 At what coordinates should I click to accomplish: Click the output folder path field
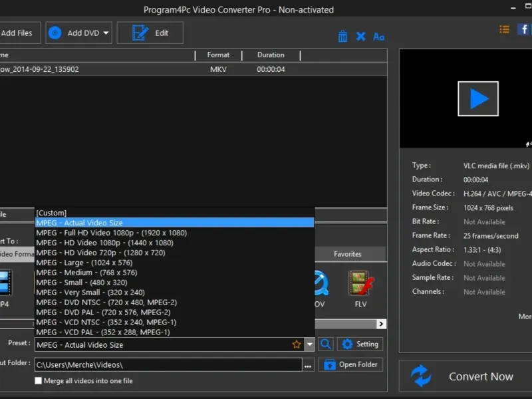click(166, 364)
